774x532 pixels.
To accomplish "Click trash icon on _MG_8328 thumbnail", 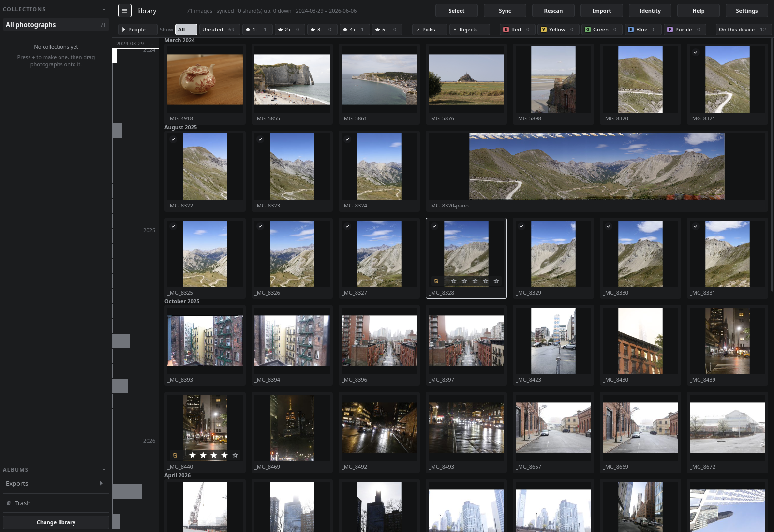I will [x=436, y=281].
